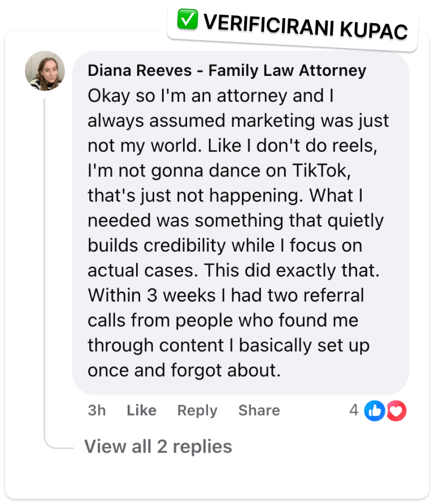This screenshot has width=434, height=504.
Task: Click the red heart reaction icon
Action: coord(397,411)
